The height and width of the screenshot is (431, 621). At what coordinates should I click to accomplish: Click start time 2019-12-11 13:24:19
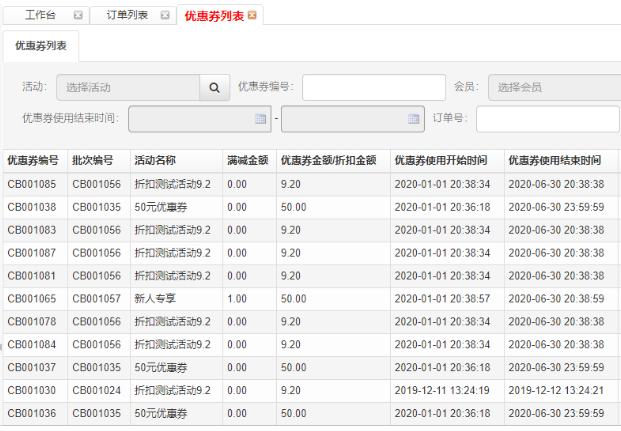[x=442, y=391]
